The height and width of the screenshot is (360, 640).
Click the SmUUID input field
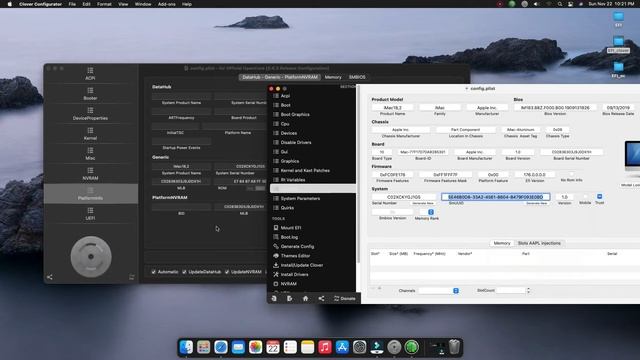click(x=495, y=197)
